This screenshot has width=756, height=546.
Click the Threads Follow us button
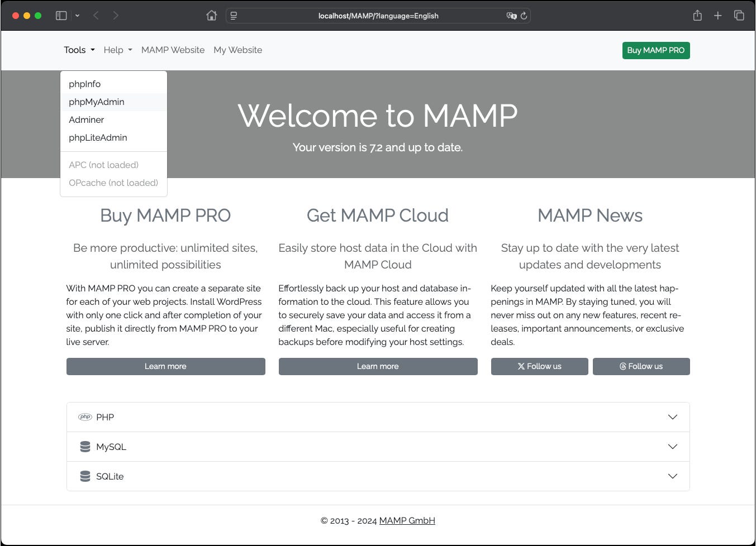[641, 366]
